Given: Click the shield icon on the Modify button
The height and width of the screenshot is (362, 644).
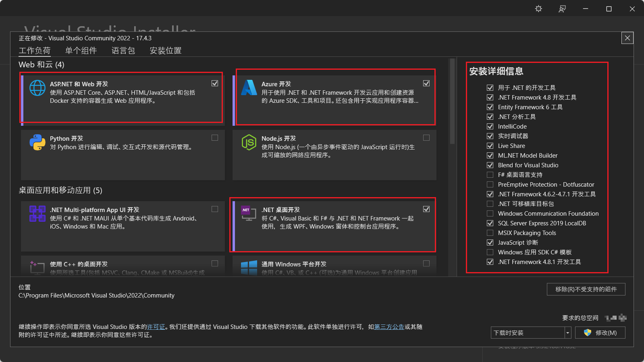Looking at the screenshot, I should coord(588,333).
